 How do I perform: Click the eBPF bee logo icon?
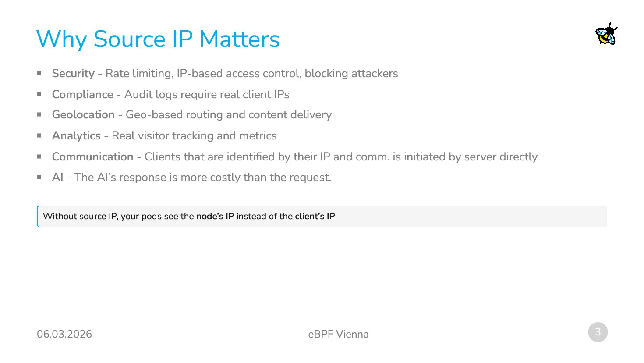click(606, 34)
